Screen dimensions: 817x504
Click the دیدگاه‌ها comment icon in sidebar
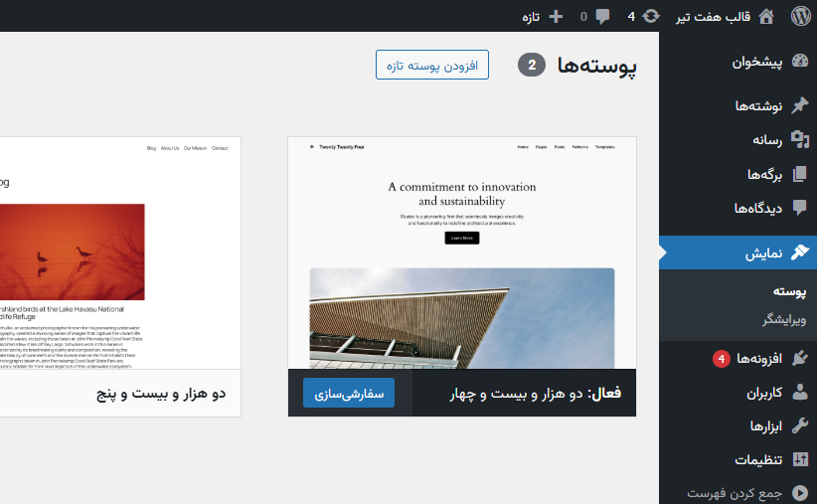tap(800, 208)
